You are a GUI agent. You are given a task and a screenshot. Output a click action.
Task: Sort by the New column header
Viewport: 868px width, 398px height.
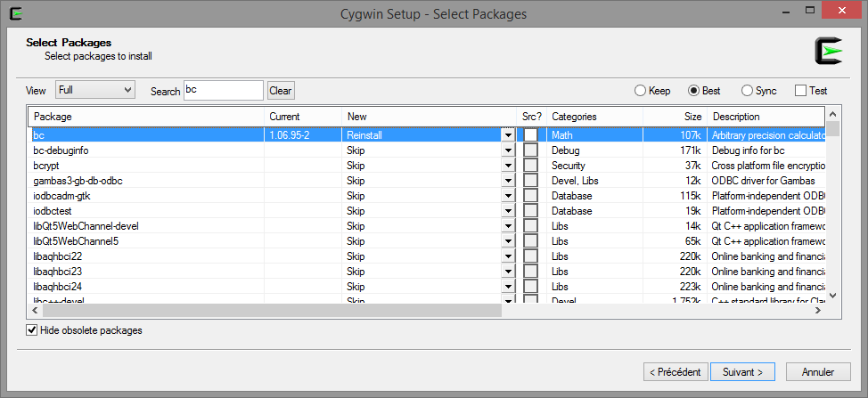[429, 117]
